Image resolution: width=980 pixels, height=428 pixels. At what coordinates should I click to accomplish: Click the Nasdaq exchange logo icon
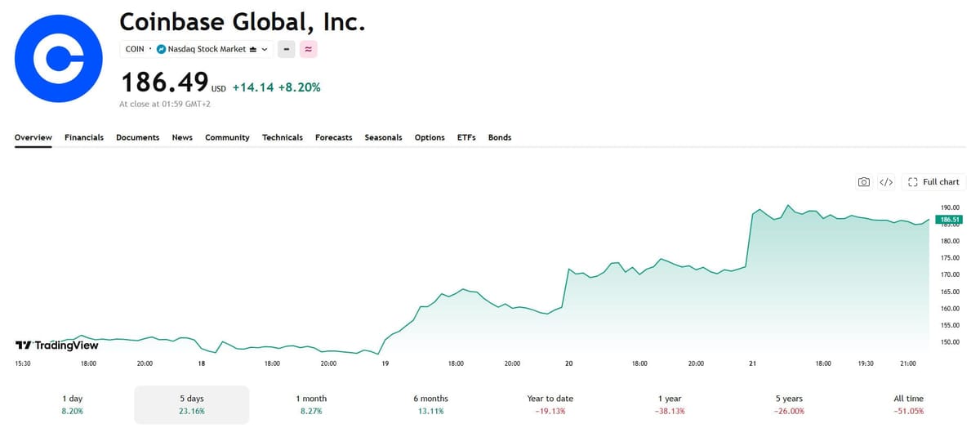(x=161, y=49)
